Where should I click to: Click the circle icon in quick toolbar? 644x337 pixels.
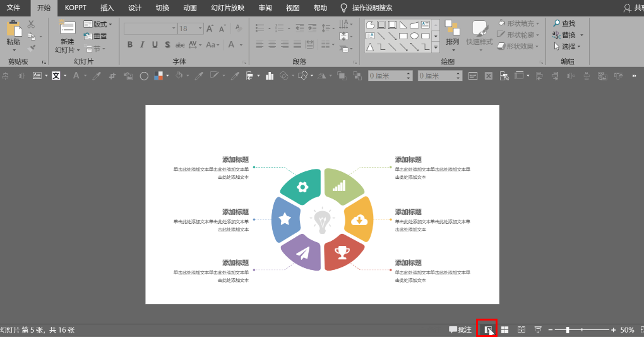[x=144, y=76]
